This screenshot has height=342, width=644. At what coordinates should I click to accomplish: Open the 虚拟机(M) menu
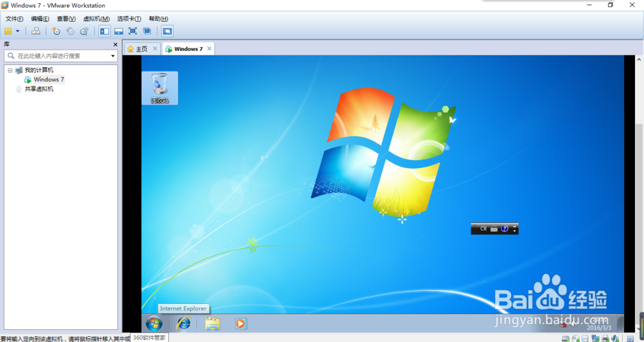pos(97,19)
